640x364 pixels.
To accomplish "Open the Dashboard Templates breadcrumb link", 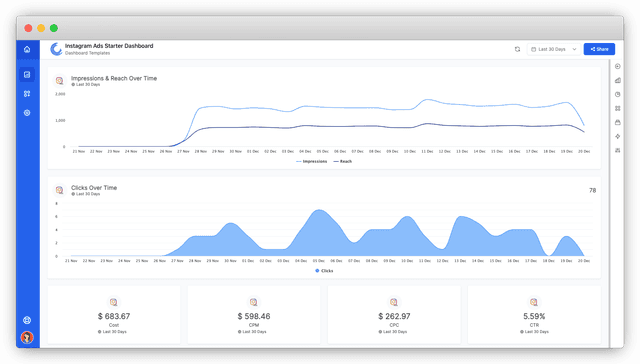I will tap(87, 53).
